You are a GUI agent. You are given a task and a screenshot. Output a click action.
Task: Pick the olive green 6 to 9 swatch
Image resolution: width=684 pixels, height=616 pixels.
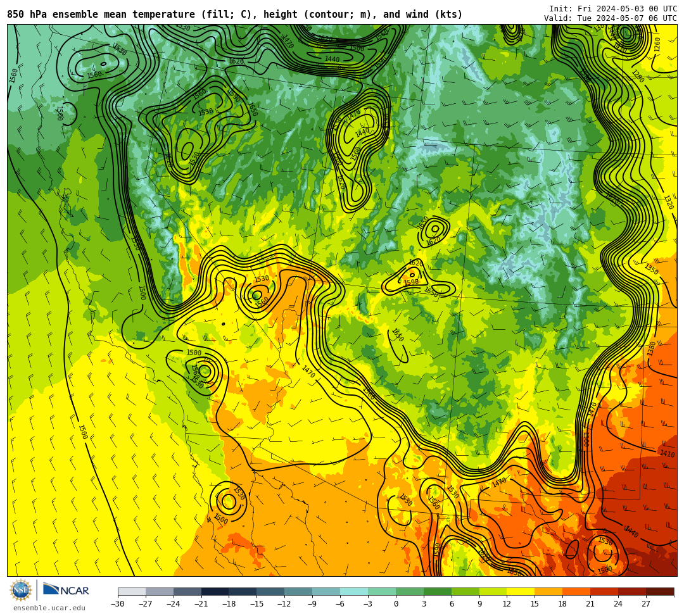pos(465,591)
